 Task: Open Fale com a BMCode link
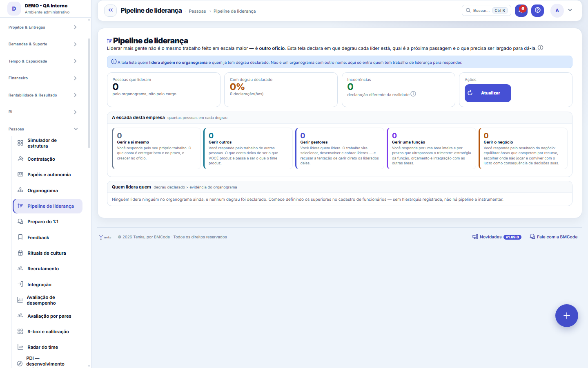553,237
